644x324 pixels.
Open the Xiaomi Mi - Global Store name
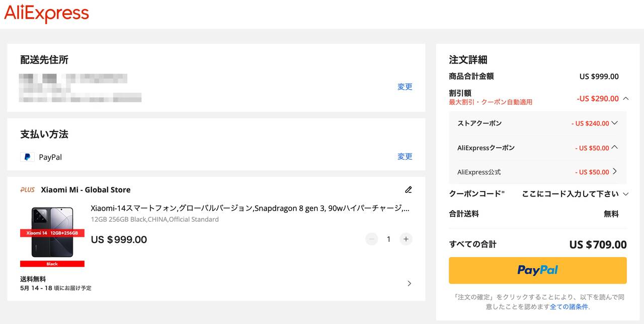[x=86, y=190]
